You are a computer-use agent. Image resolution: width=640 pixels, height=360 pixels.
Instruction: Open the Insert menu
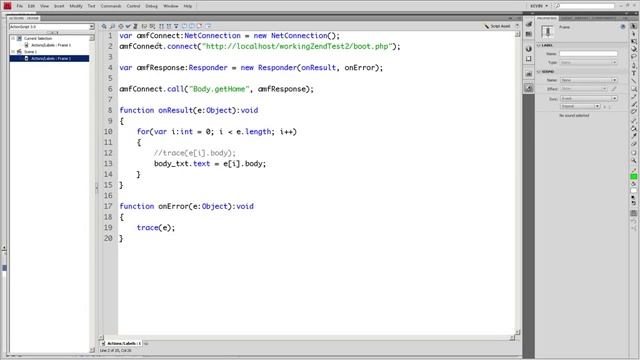tap(59, 6)
